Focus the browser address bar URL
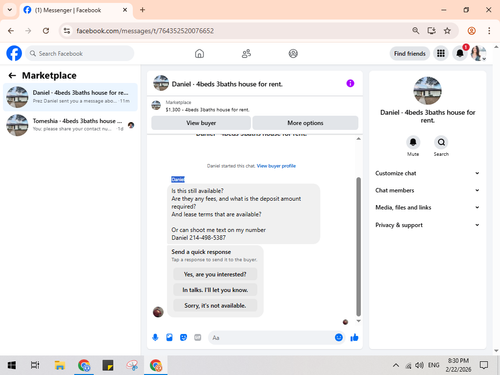The width and height of the screenshot is (500, 375). point(145,31)
